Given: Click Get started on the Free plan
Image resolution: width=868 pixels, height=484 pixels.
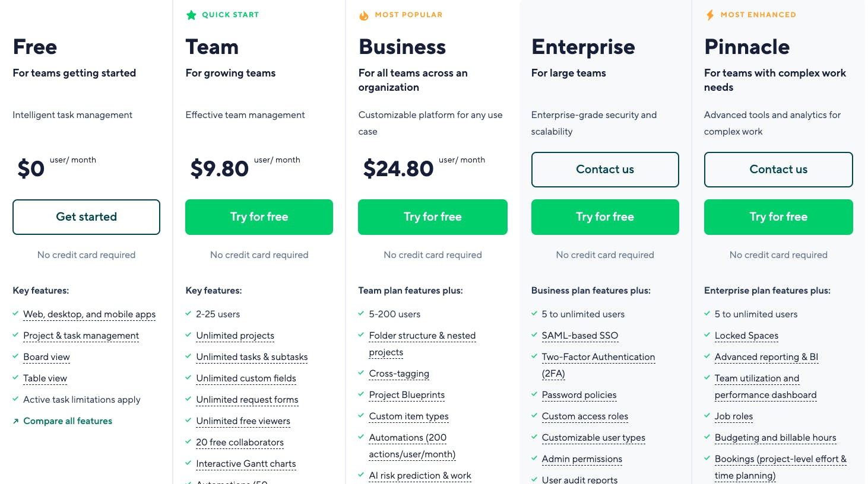Looking at the screenshot, I should pyautogui.click(x=86, y=216).
